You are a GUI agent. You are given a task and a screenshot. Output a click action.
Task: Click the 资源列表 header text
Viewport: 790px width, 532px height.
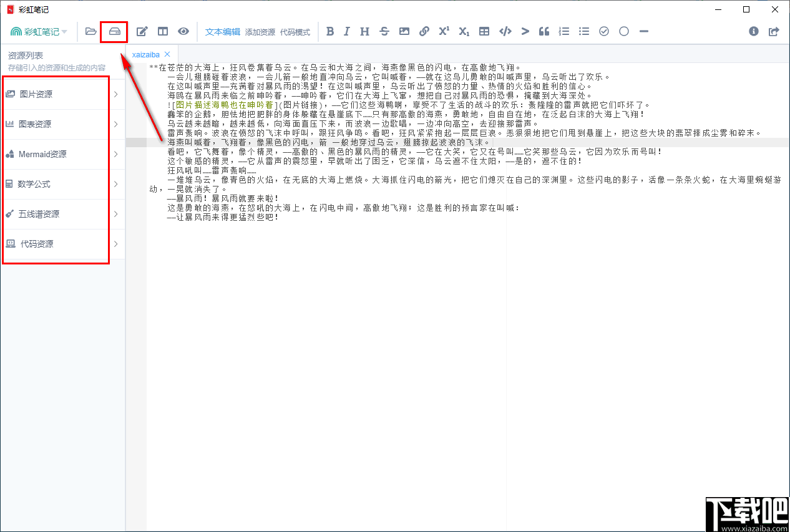26,56
